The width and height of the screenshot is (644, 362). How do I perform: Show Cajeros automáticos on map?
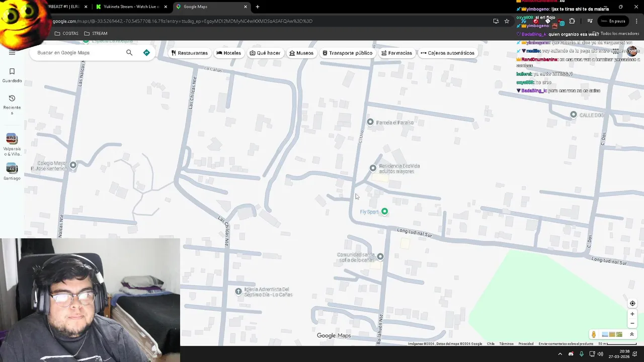click(447, 53)
